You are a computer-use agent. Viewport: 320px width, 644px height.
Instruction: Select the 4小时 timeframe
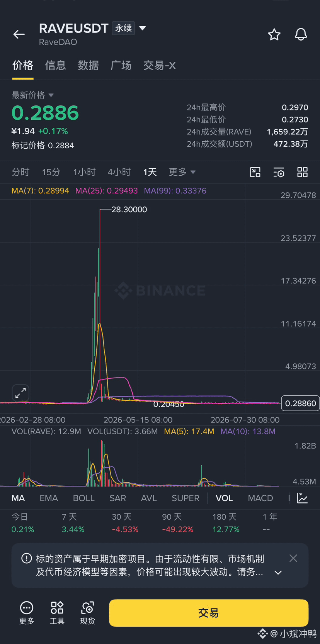tap(119, 172)
